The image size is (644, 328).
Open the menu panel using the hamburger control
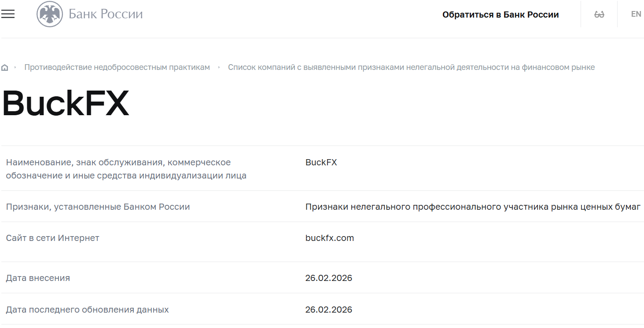[x=8, y=14]
